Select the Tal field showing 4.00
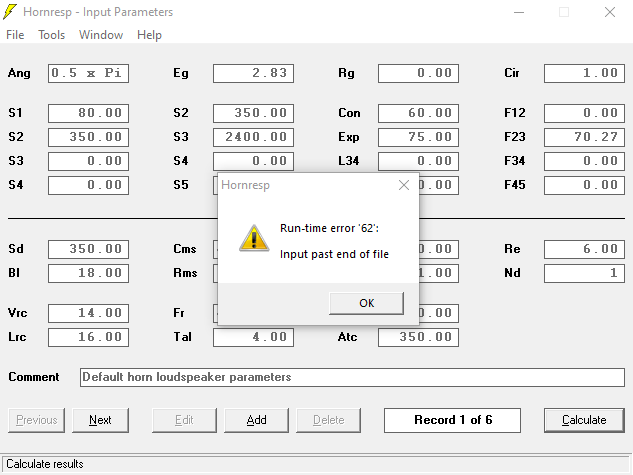The height and width of the screenshot is (475, 633). pos(254,337)
